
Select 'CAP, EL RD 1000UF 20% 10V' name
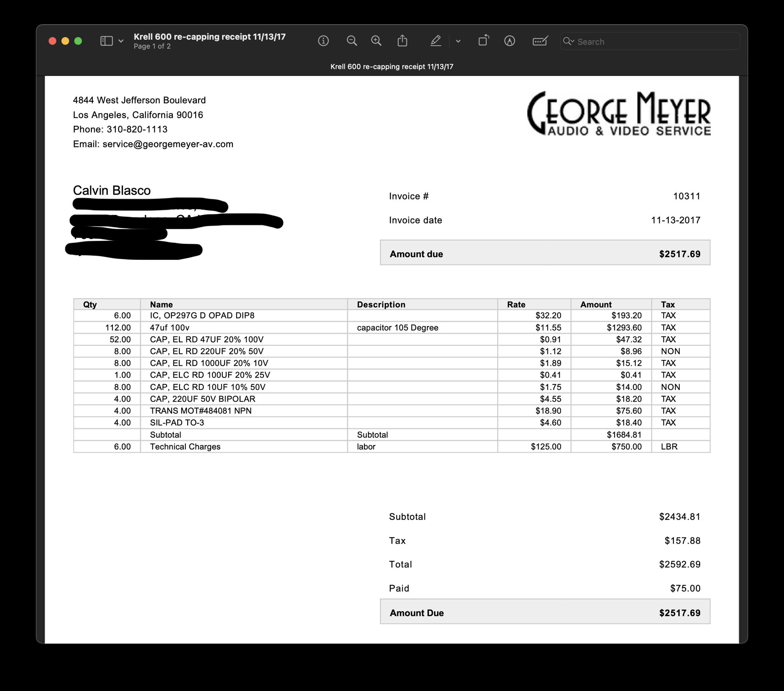[209, 363]
